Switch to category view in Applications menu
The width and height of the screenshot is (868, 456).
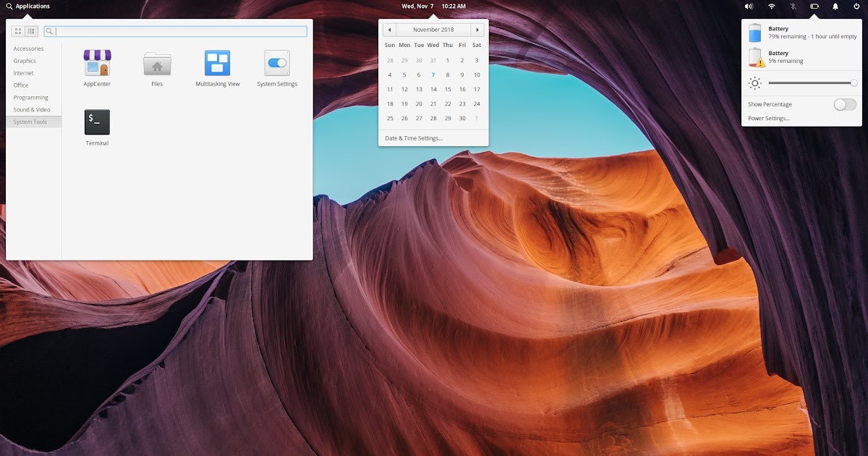pos(31,31)
